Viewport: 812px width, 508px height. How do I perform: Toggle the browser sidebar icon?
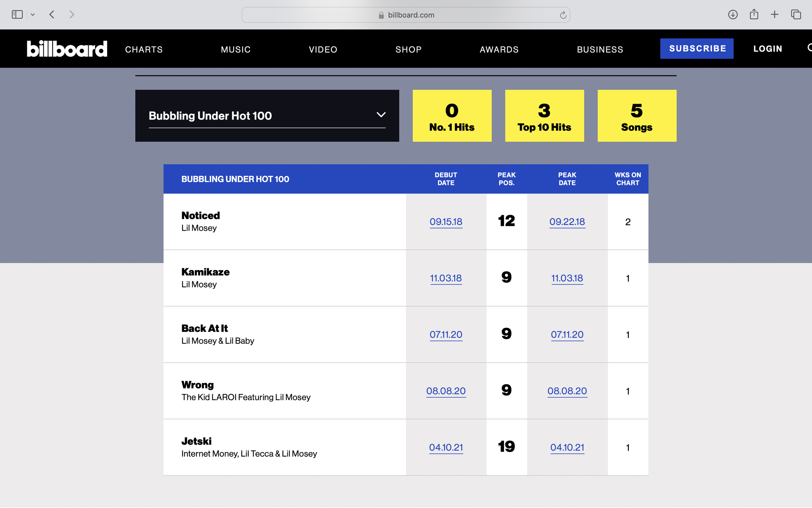click(17, 14)
